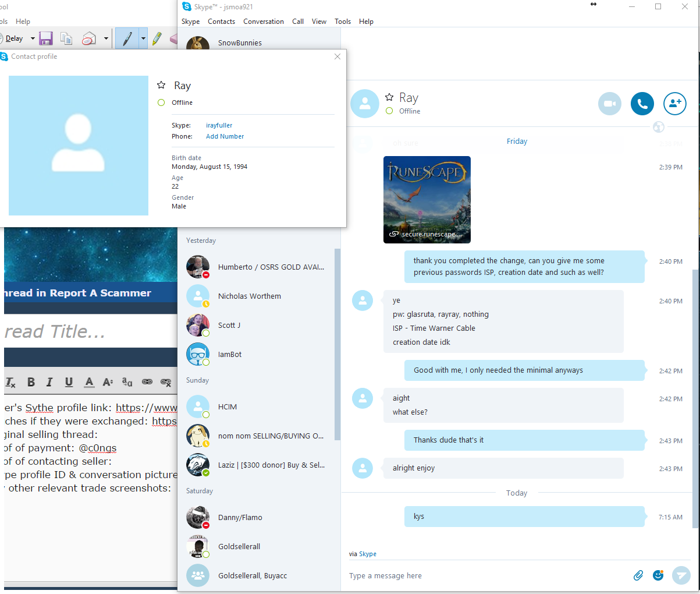Image resolution: width=700 pixels, height=594 pixels.
Task: Click the Copy icon in background capture tool
Action: pos(67,38)
